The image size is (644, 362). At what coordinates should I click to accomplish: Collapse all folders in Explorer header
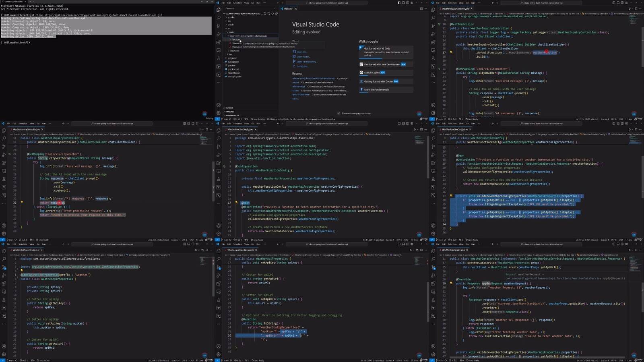coord(277,13)
